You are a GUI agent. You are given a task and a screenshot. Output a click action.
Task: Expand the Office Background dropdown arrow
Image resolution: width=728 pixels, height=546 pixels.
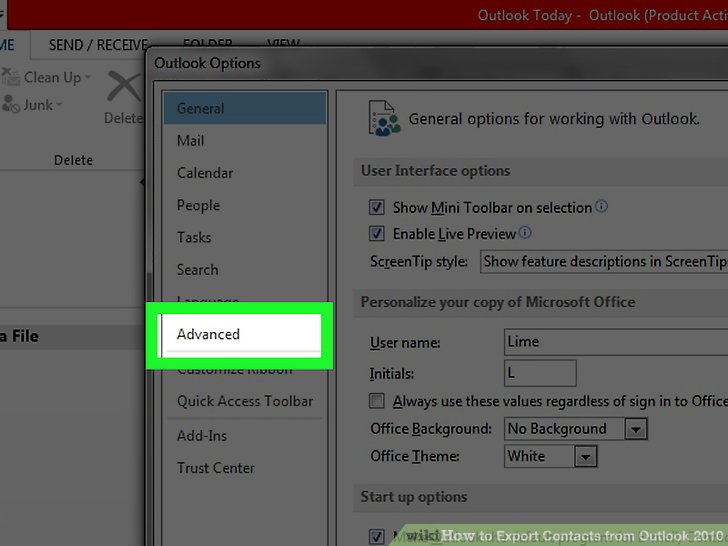[x=636, y=429]
